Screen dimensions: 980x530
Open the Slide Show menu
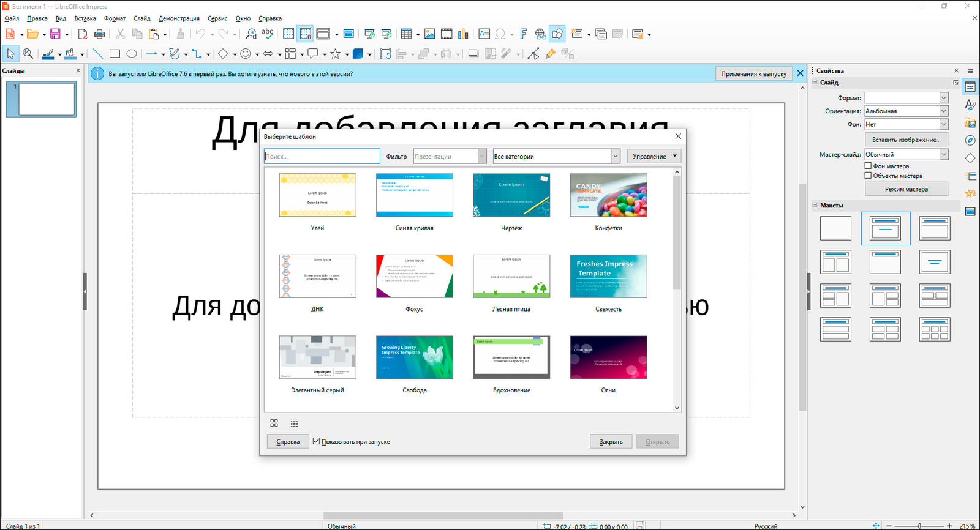click(179, 18)
